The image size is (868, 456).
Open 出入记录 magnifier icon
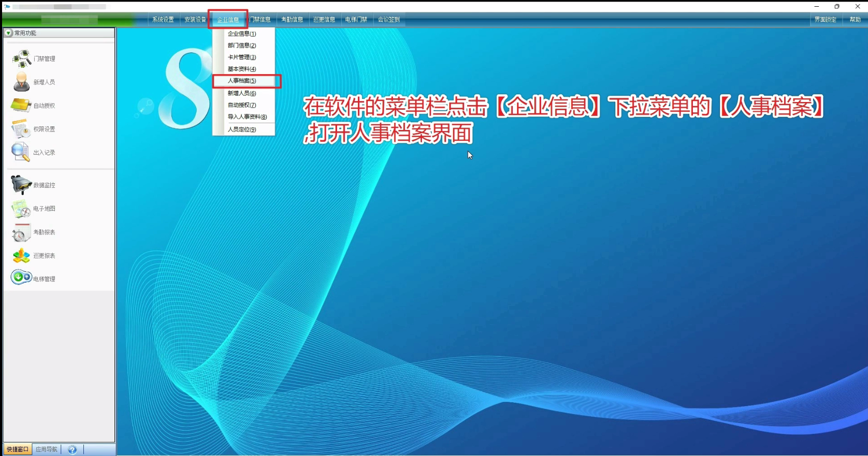point(21,153)
